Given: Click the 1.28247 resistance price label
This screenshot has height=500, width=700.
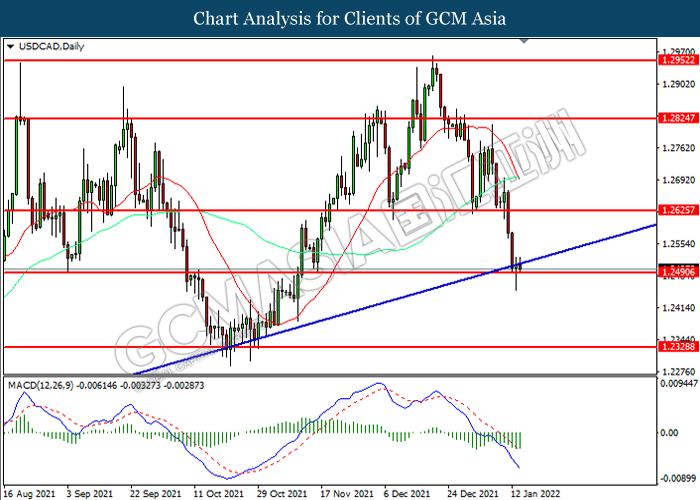Looking at the screenshot, I should 678,118.
